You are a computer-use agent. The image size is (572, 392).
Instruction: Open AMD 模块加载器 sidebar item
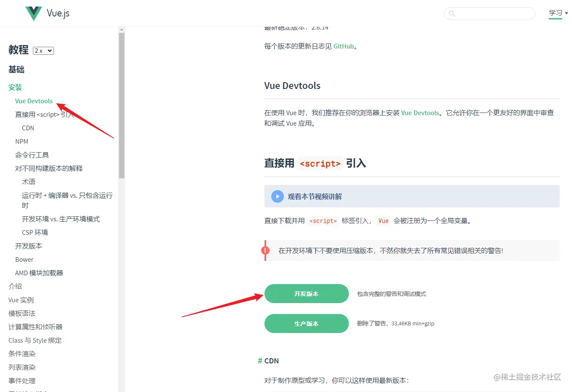pyautogui.click(x=39, y=273)
